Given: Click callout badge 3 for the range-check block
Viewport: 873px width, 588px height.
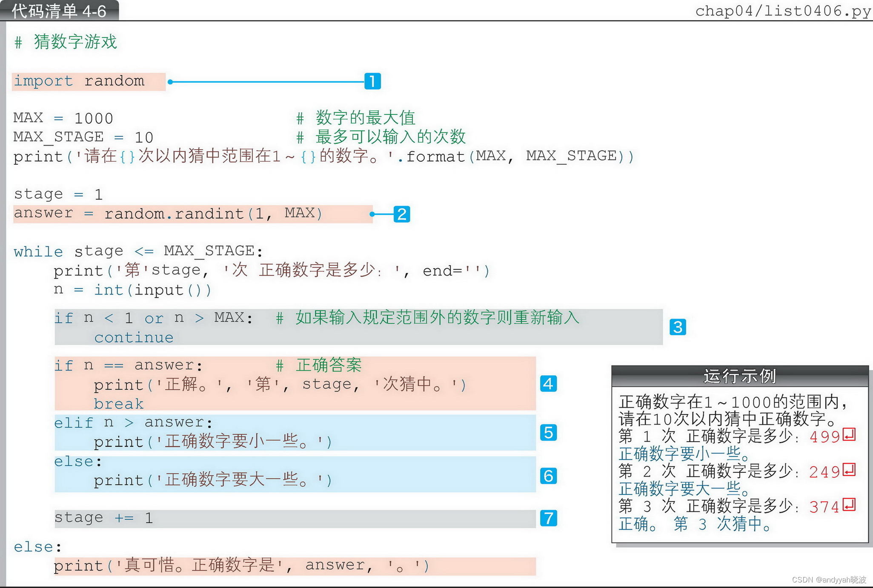Looking at the screenshot, I should coord(678,327).
